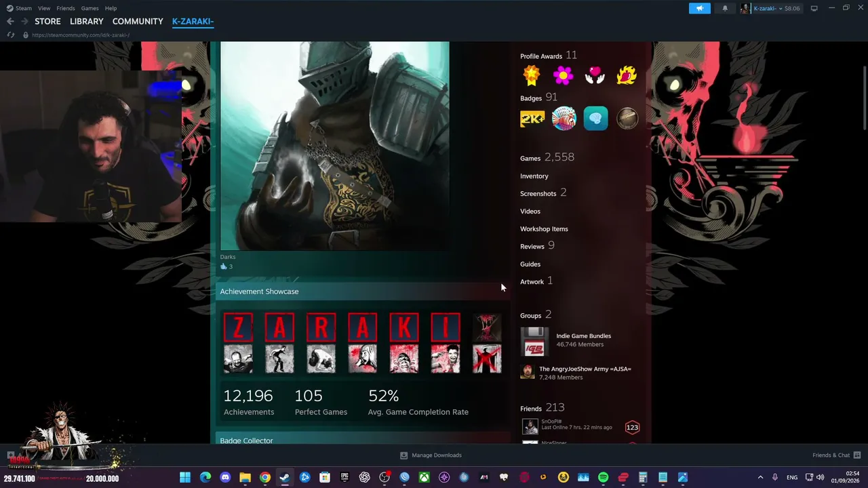Open the Indie Game Bundles group
Screen dimensions: 868x488
584,336
